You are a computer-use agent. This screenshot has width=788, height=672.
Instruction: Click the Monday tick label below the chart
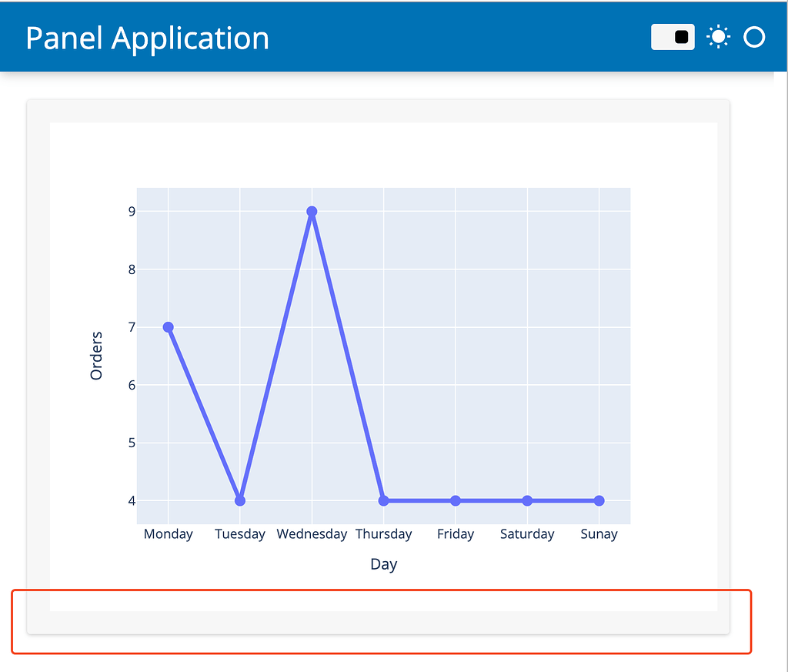[x=168, y=533]
